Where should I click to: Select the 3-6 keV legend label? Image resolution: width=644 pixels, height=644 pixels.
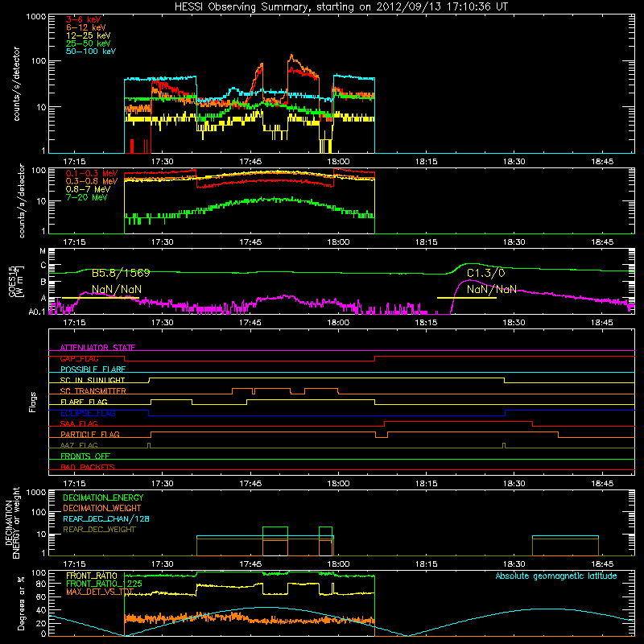[x=84, y=19]
